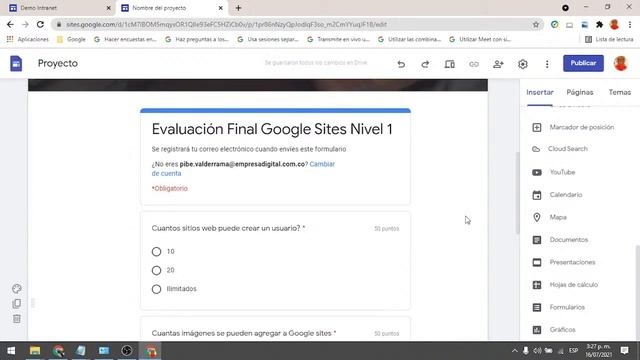The width and height of the screenshot is (640, 360).
Task: Open the Windows Start menu
Action: [11, 351]
